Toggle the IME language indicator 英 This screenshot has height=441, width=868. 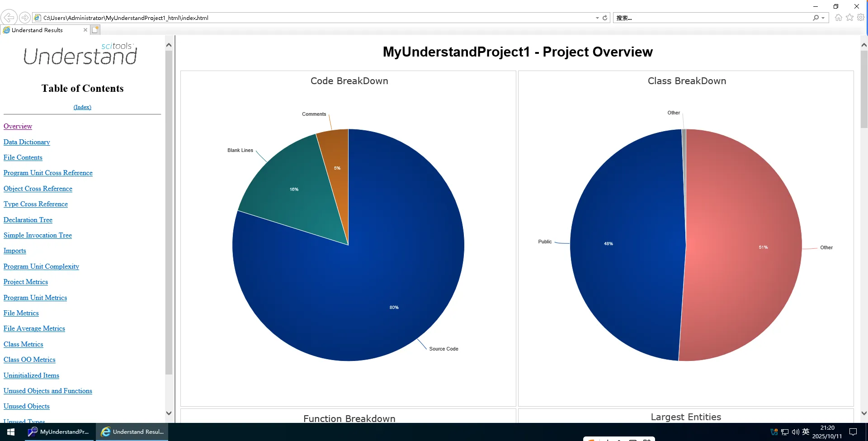pyautogui.click(x=806, y=432)
